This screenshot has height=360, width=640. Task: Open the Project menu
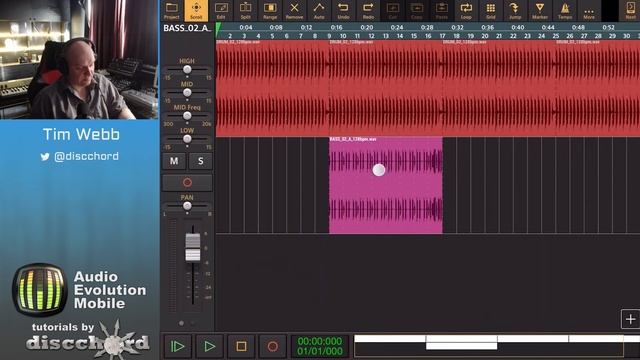click(x=171, y=11)
